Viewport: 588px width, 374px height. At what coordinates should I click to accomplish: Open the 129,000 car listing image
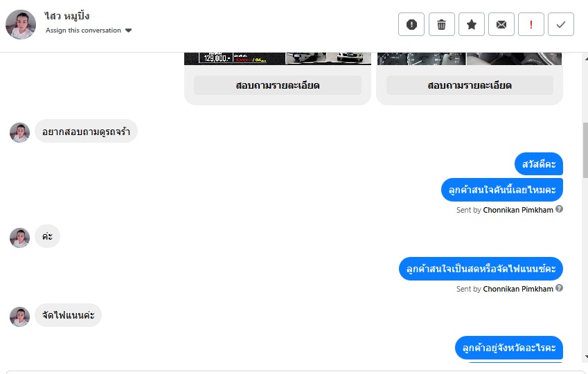[278, 58]
